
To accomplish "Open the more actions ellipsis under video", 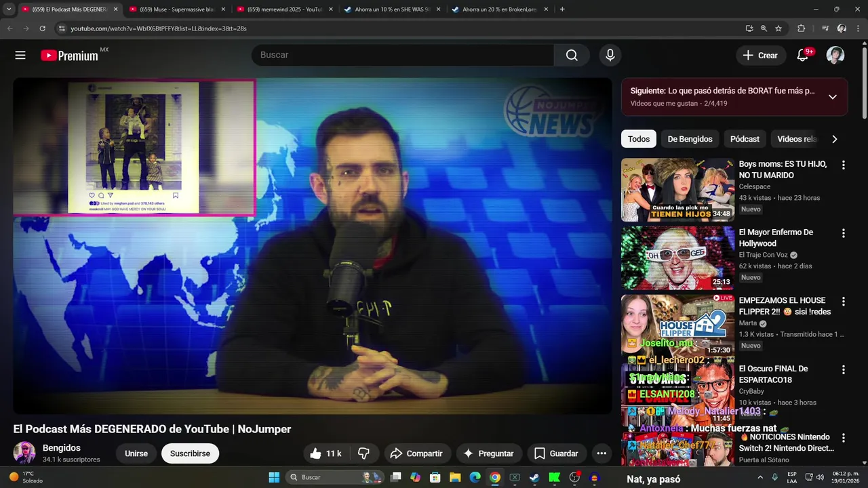I will click(601, 453).
